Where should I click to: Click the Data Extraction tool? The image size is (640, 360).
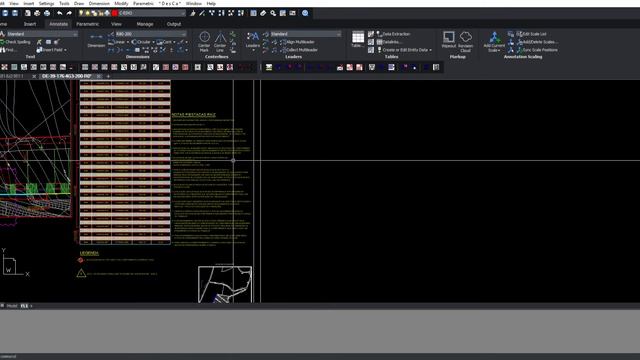pyautogui.click(x=393, y=34)
